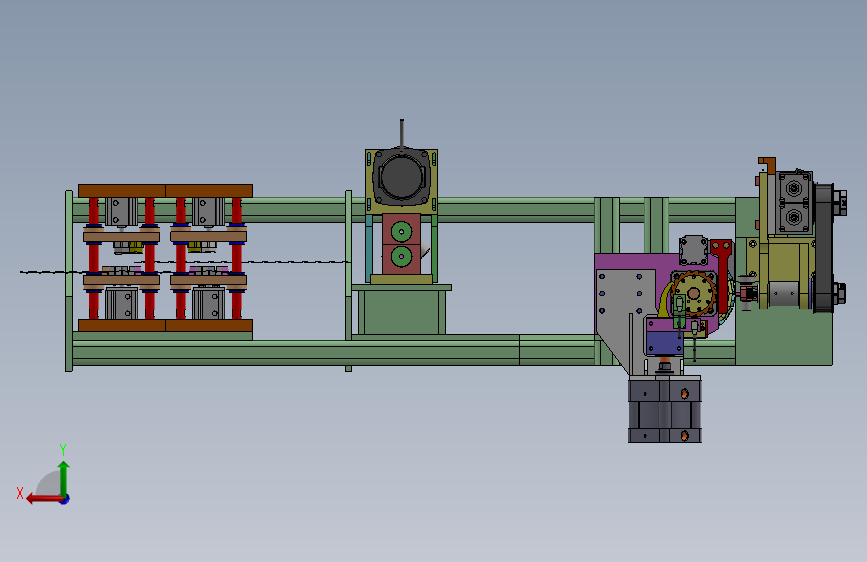Select the black cylinder block hanging below the frame
The height and width of the screenshot is (562, 867).
(x=665, y=409)
